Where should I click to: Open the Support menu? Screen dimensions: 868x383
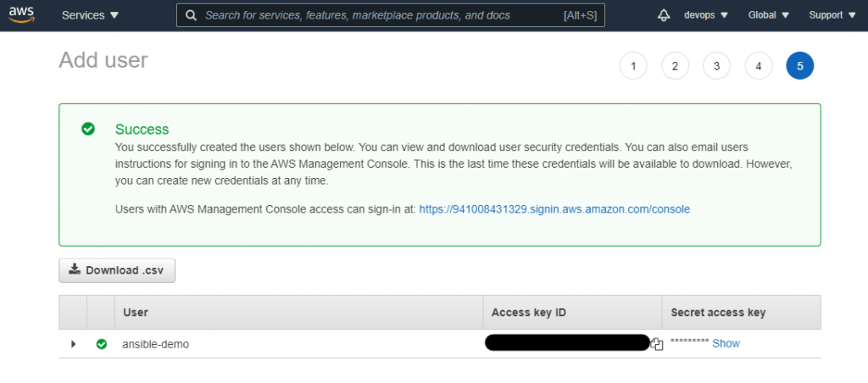point(832,15)
